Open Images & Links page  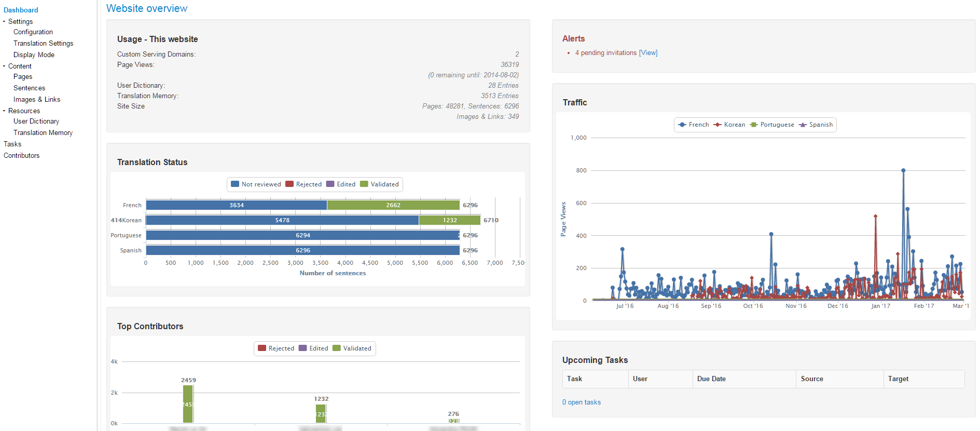tap(37, 100)
